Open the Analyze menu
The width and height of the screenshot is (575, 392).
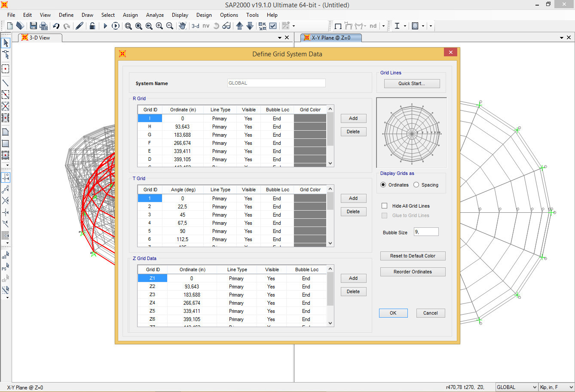[x=155, y=15]
